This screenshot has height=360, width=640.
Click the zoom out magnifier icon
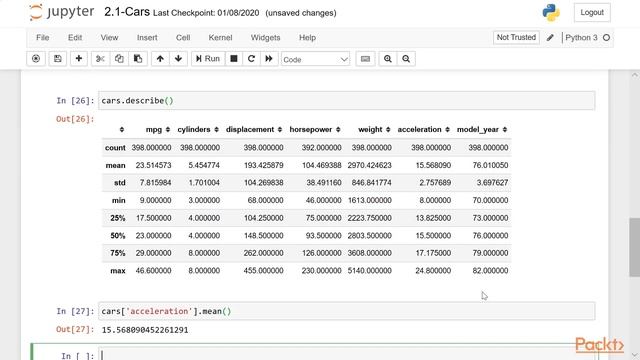(x=406, y=59)
